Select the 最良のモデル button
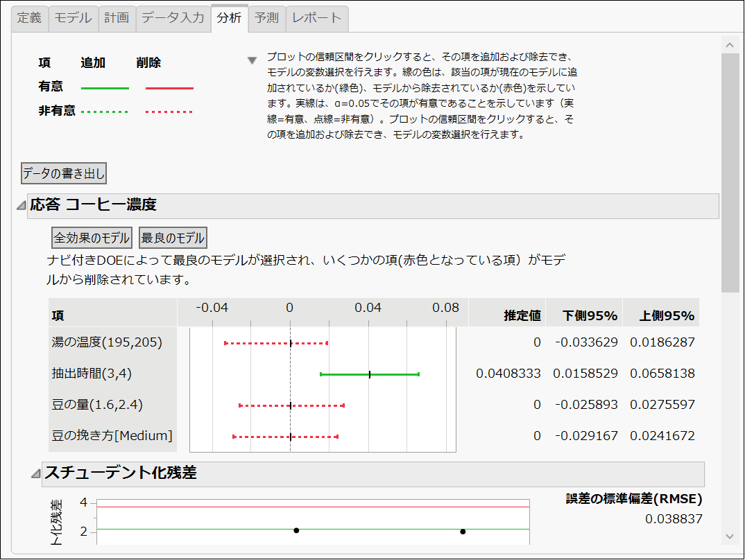 coord(173,237)
